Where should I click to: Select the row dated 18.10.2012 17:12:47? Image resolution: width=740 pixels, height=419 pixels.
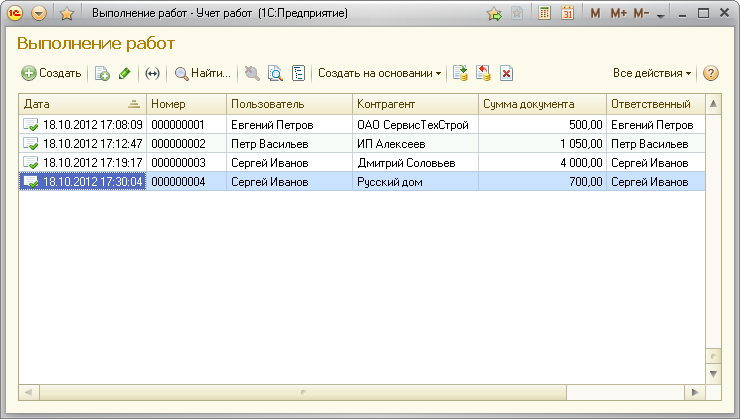[x=362, y=143]
